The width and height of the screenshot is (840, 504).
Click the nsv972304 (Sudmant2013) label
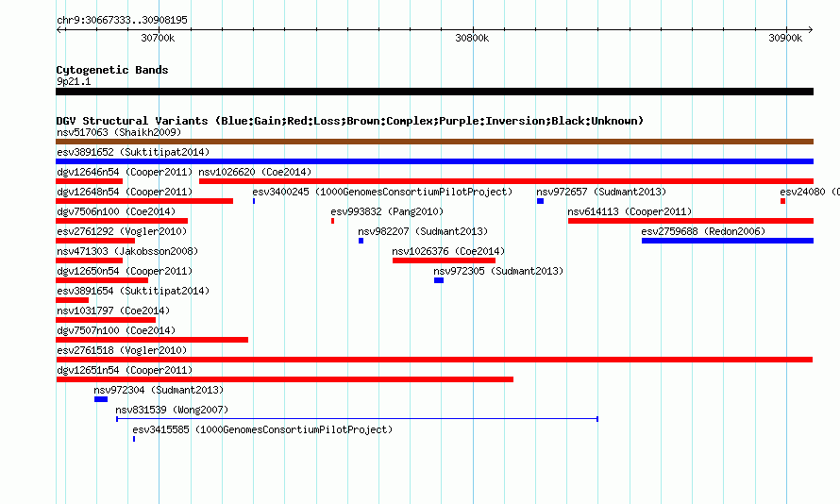click(159, 390)
